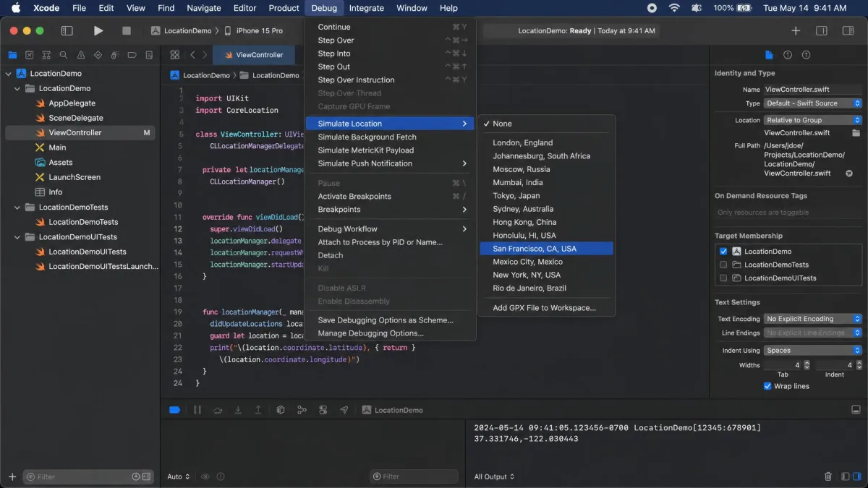
Task: Reveal the file using folder icon near ViewController.swift
Action: click(x=856, y=133)
